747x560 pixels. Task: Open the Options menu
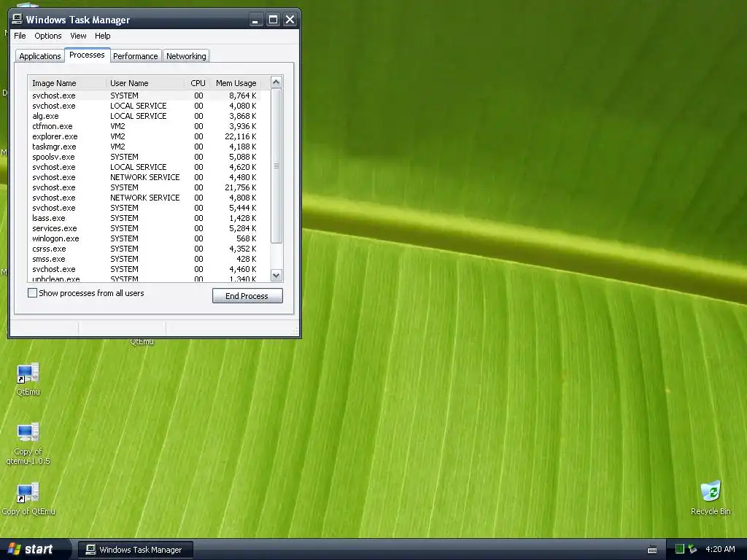point(47,36)
